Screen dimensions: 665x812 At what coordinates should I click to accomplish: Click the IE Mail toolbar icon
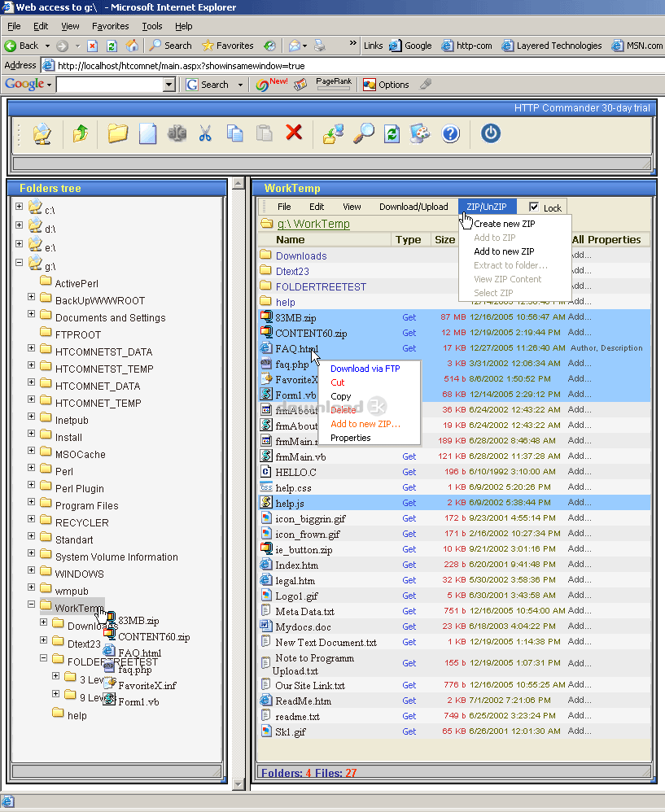click(x=294, y=46)
